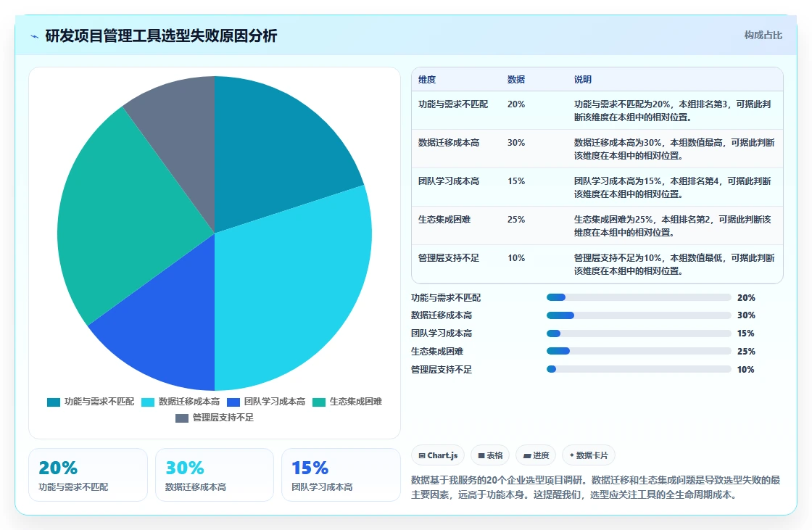Click the 维度 column header
The width and height of the screenshot is (812, 530).
pos(427,79)
